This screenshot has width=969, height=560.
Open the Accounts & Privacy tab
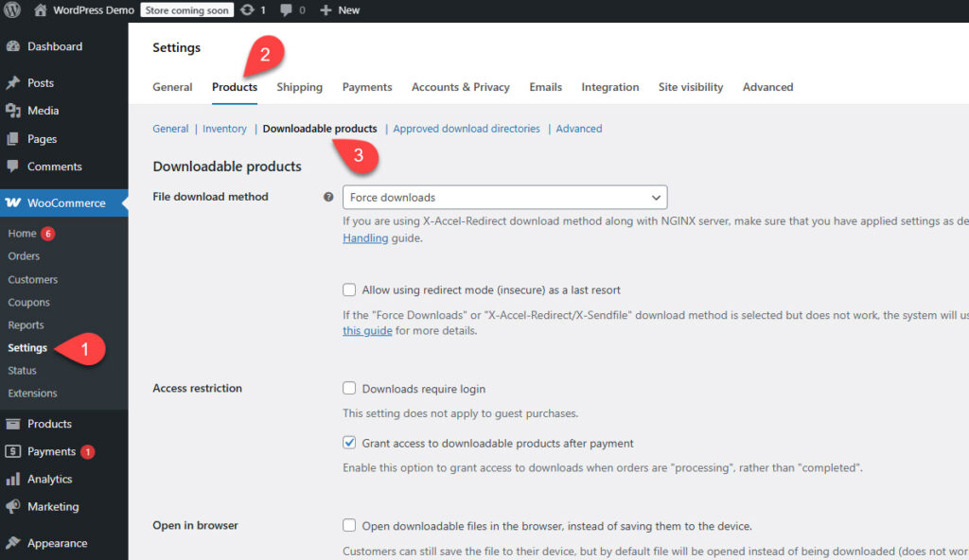click(x=461, y=87)
